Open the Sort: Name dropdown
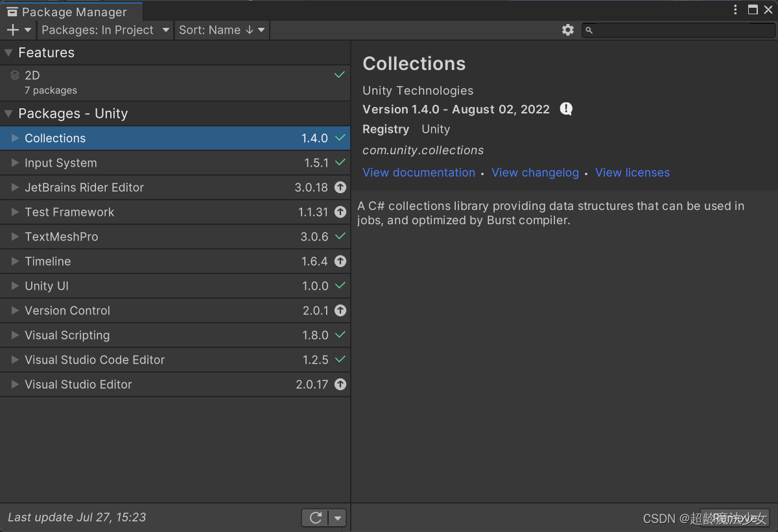Image resolution: width=778 pixels, height=532 pixels. click(x=222, y=30)
